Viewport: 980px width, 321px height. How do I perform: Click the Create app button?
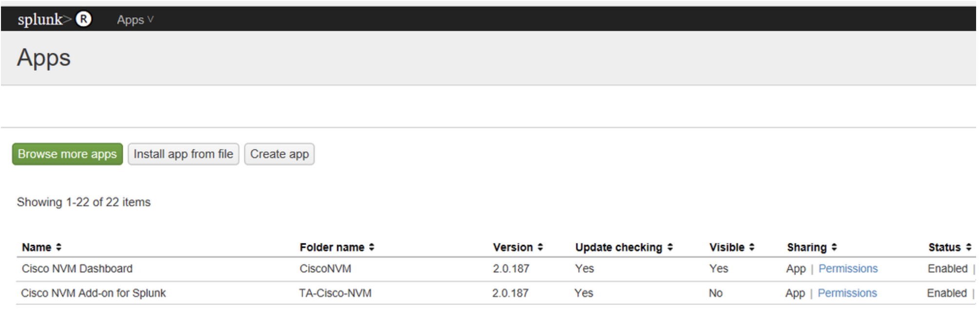pyautogui.click(x=279, y=154)
